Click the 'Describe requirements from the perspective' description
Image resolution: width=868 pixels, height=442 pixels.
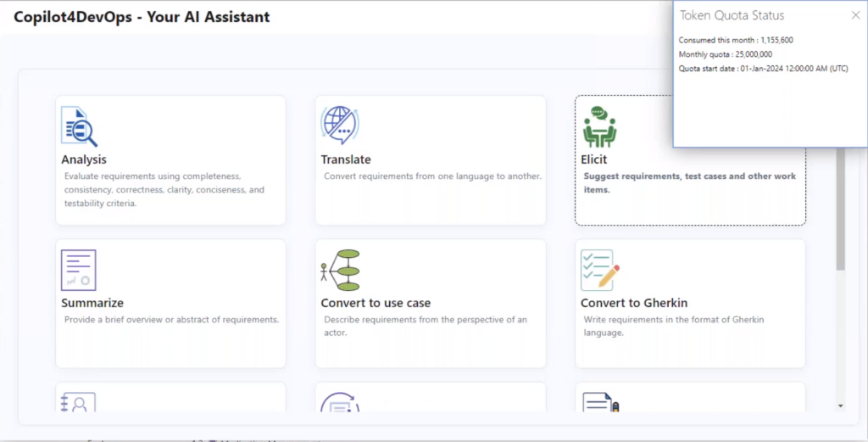(426, 327)
